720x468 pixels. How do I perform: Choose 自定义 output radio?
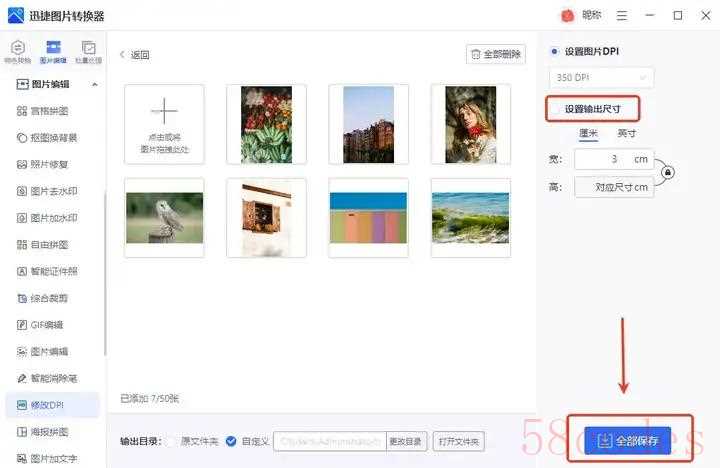coord(231,441)
